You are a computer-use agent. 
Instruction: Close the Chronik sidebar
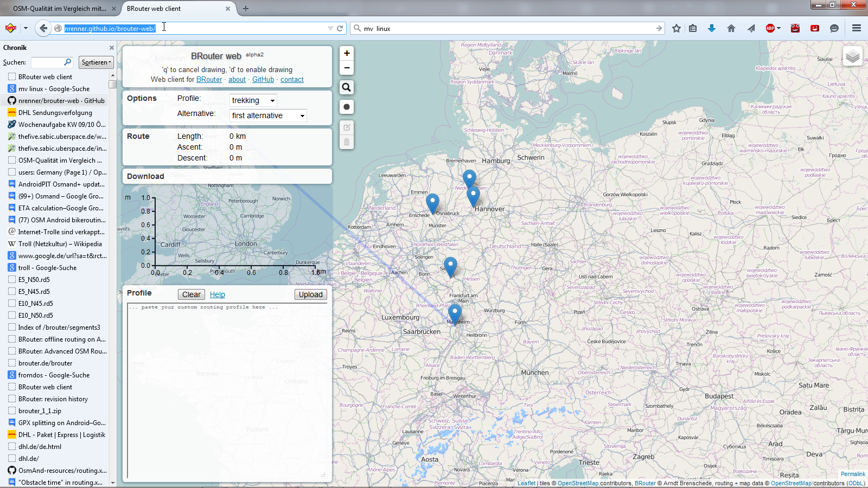tap(112, 48)
